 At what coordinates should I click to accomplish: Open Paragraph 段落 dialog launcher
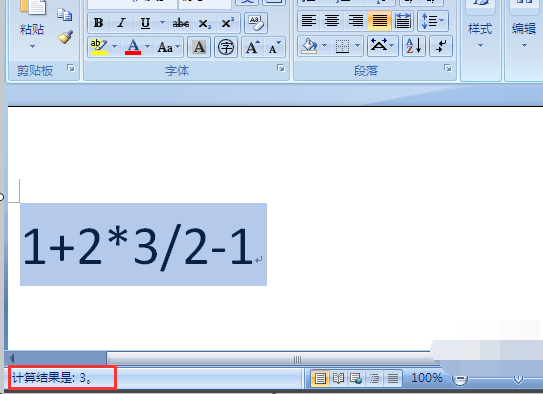448,68
